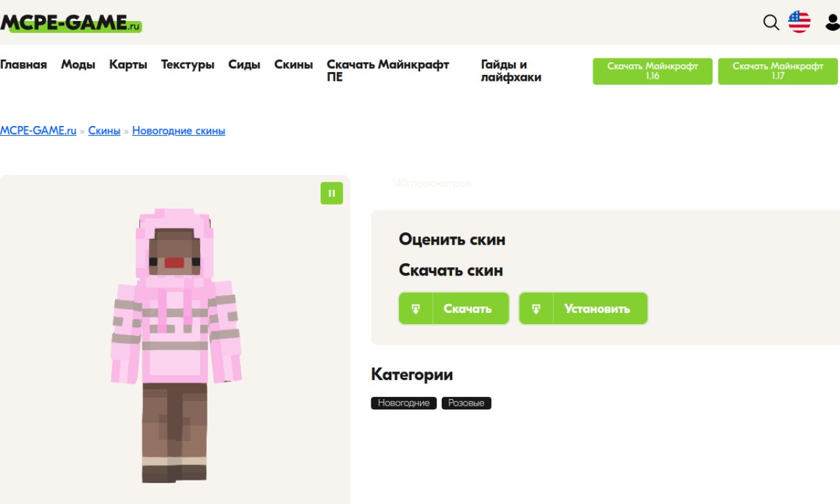Follow the Новогодние скины breadcrumb link
The width and height of the screenshot is (840, 504).
point(178,131)
